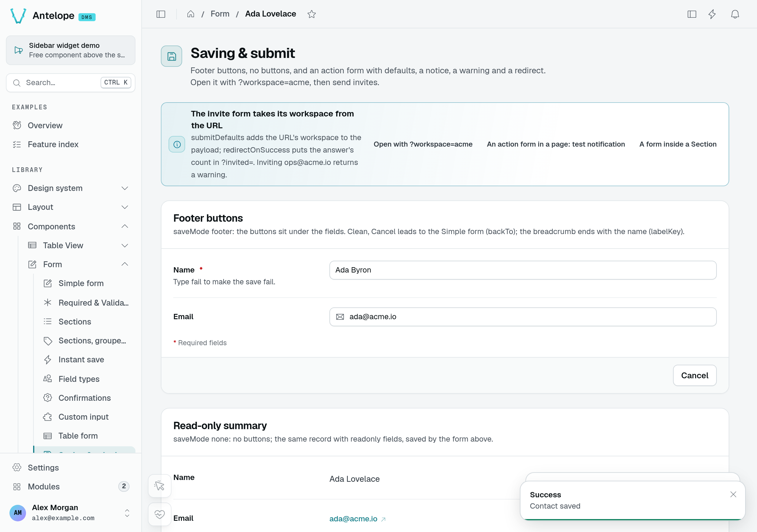The width and height of the screenshot is (757, 532).
Task: Open quick actions lightning icon
Action: pos(712,14)
